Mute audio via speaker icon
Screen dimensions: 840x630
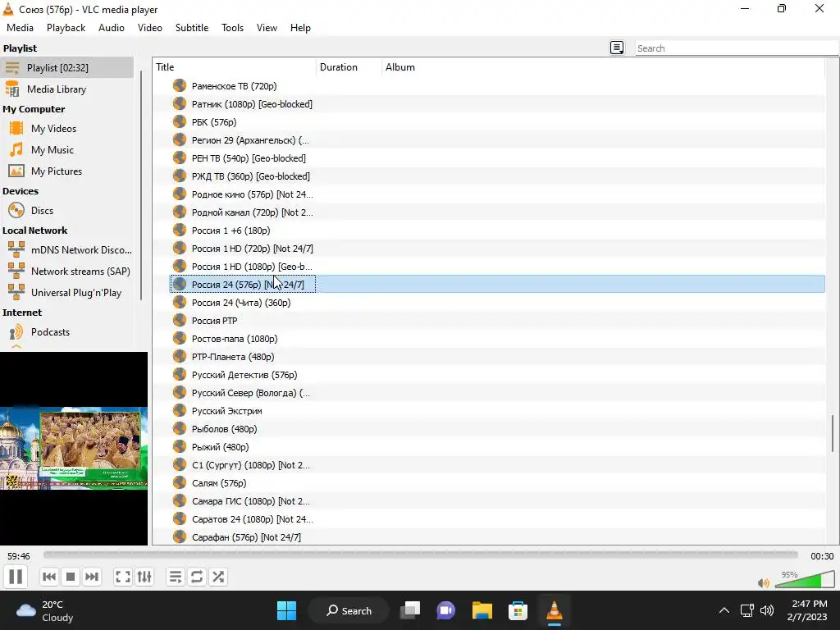point(764,583)
